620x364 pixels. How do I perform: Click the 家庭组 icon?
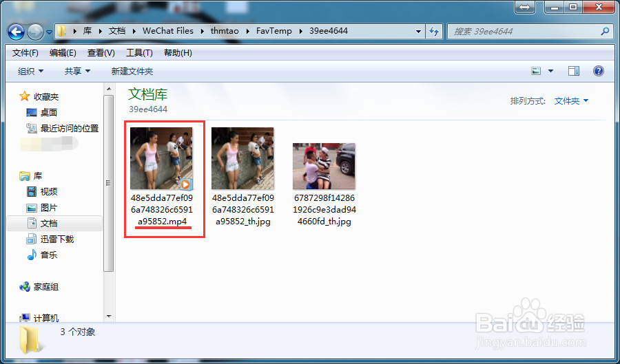point(25,287)
